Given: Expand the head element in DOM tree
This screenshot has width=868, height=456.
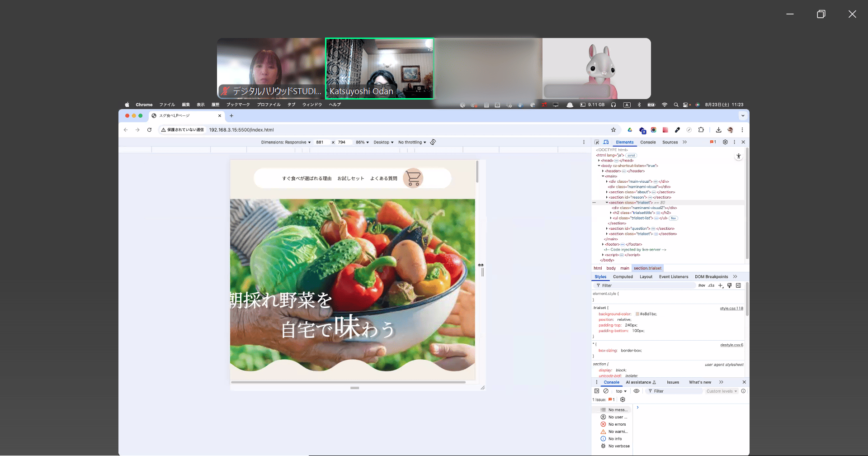Looking at the screenshot, I should (599, 161).
